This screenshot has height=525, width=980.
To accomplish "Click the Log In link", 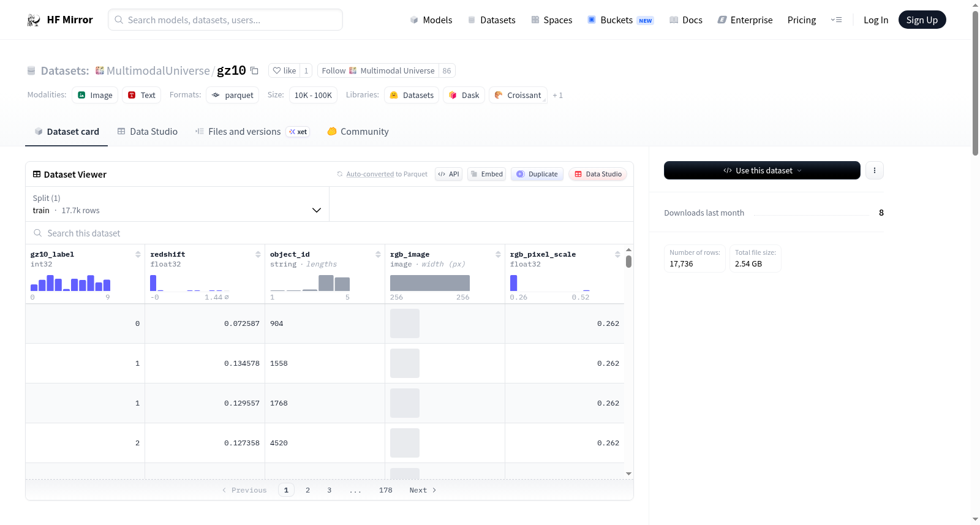I will coord(876,20).
